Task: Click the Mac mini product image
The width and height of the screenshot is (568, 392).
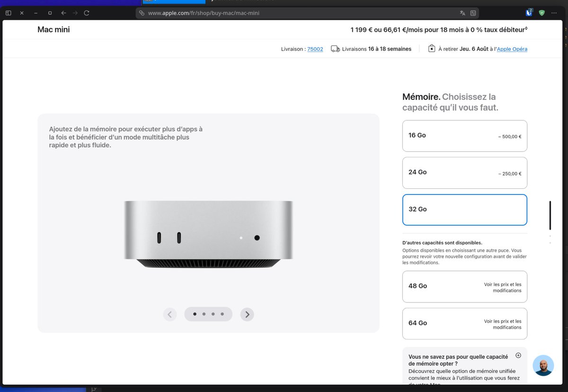Action: tap(209, 234)
